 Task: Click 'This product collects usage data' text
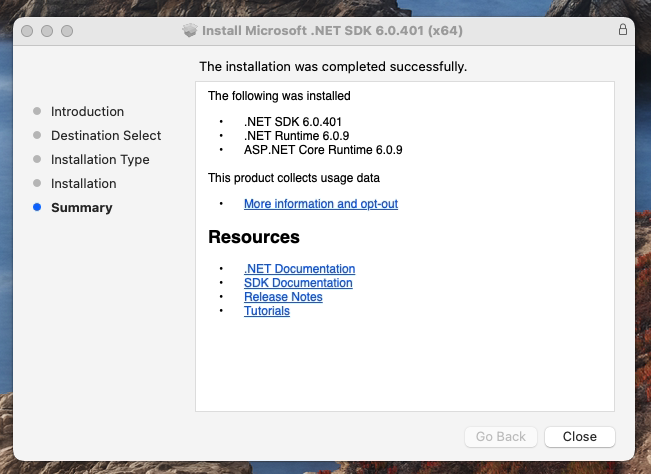[294, 178]
